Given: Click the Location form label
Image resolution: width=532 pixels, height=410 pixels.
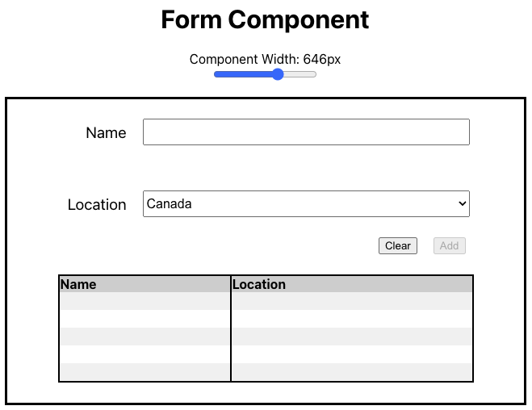Looking at the screenshot, I should 97,204.
